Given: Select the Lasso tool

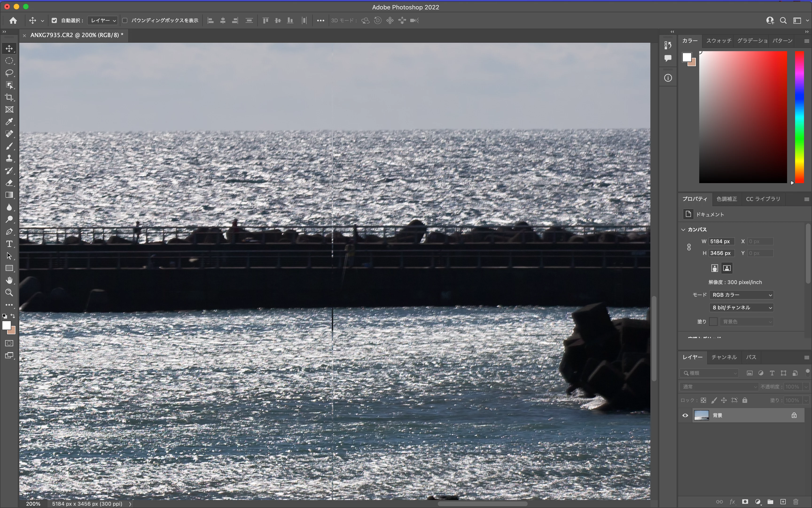Looking at the screenshot, I should [x=9, y=73].
